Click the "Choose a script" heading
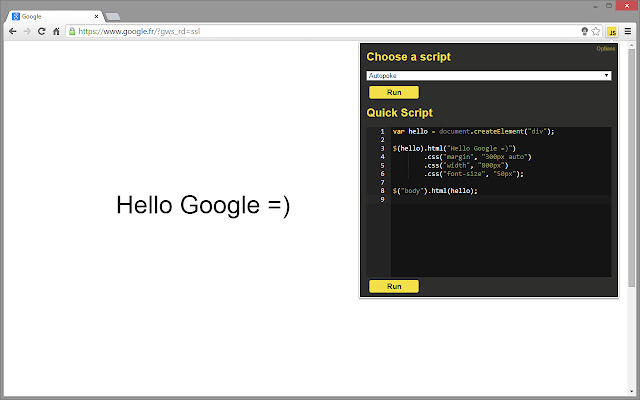Viewport: 640px width, 400px height. 409,57
